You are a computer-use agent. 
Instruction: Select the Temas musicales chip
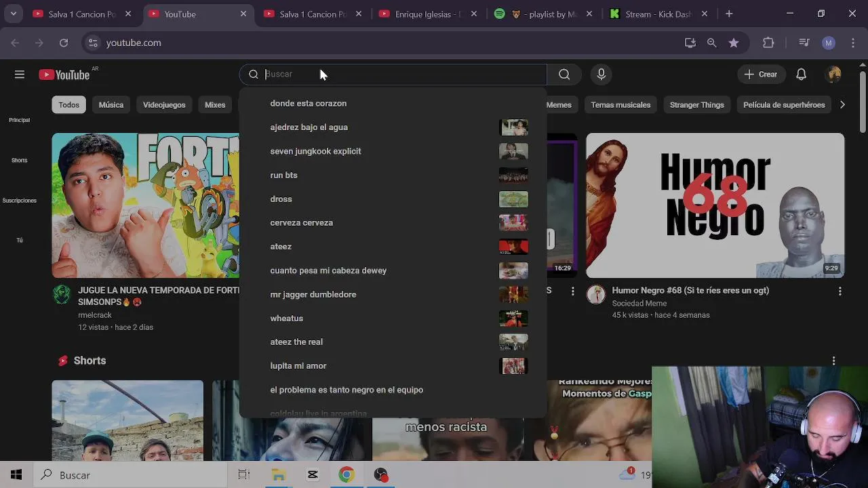click(x=620, y=105)
